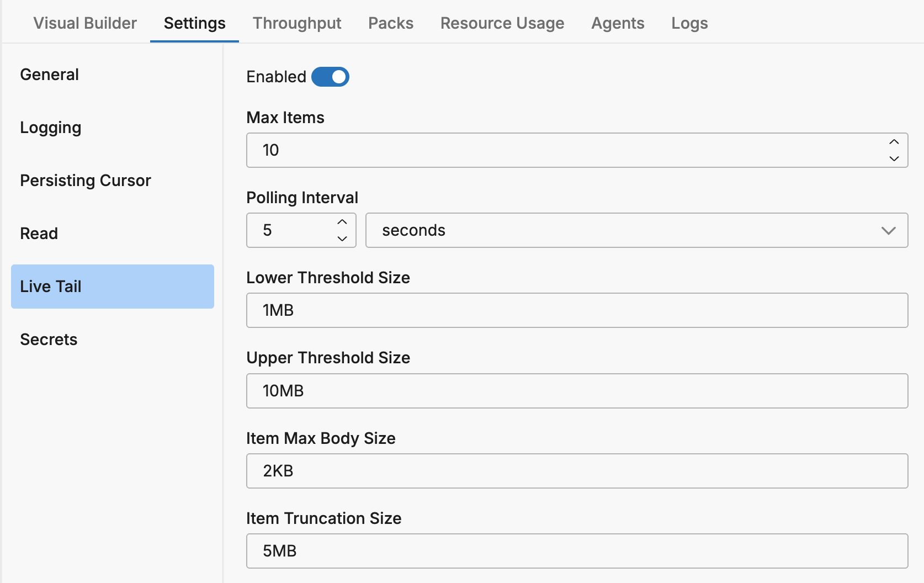Focus the Upper Threshold Size input
This screenshot has width=924, height=583.
pyautogui.click(x=577, y=391)
